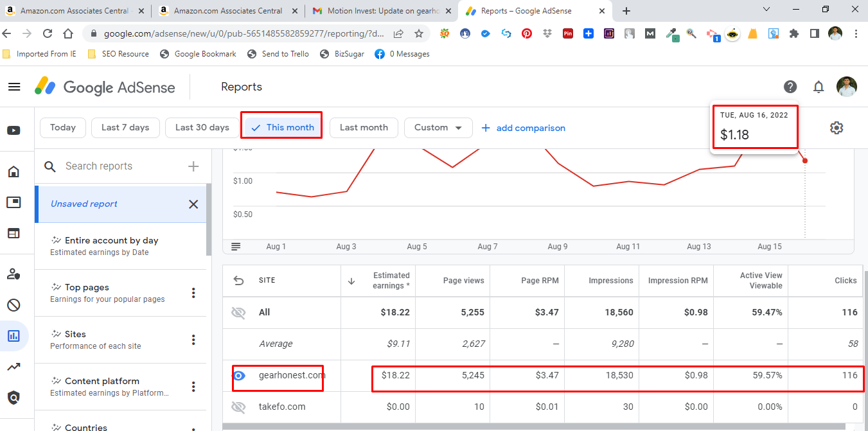
Task: Show takefo.com on the chart
Action: (x=238, y=407)
